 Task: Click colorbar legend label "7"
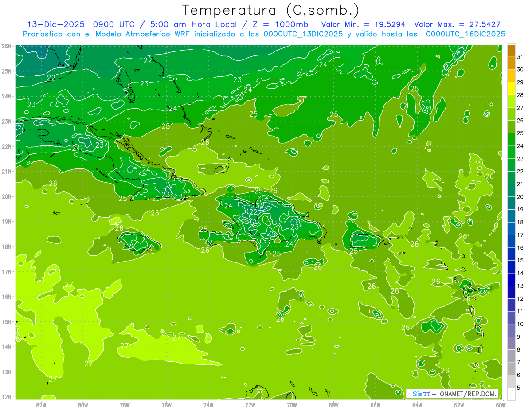pos(519,362)
